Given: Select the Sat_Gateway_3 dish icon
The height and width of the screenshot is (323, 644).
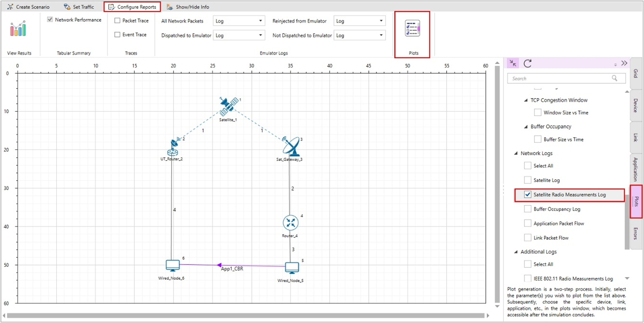Looking at the screenshot, I should [290, 146].
